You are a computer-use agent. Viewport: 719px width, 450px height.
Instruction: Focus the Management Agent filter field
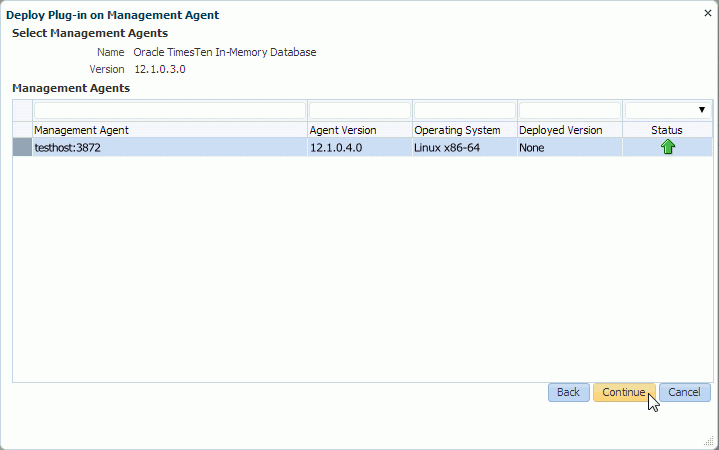click(170, 110)
